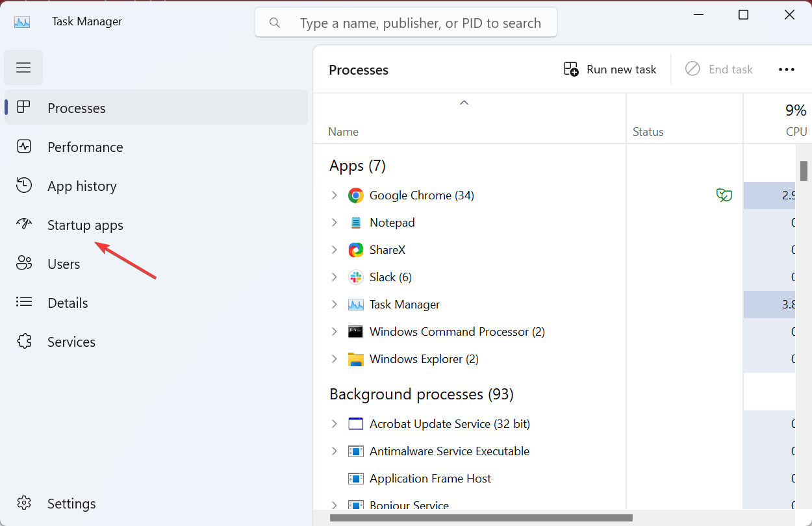Expand the Task Manager process row
Image resolution: width=812 pixels, height=526 pixels.
335,305
